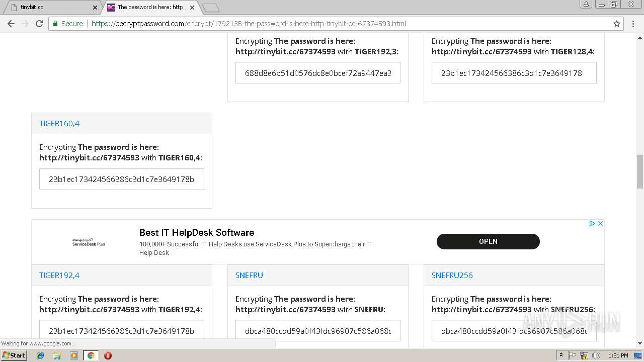Launch Internet Explorer from taskbar

tap(40, 355)
